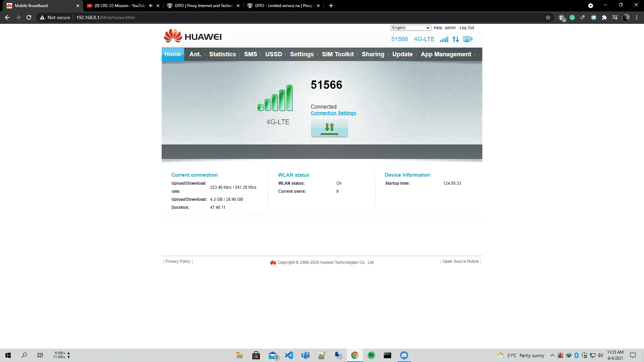Open the Settings tab

pyautogui.click(x=302, y=54)
